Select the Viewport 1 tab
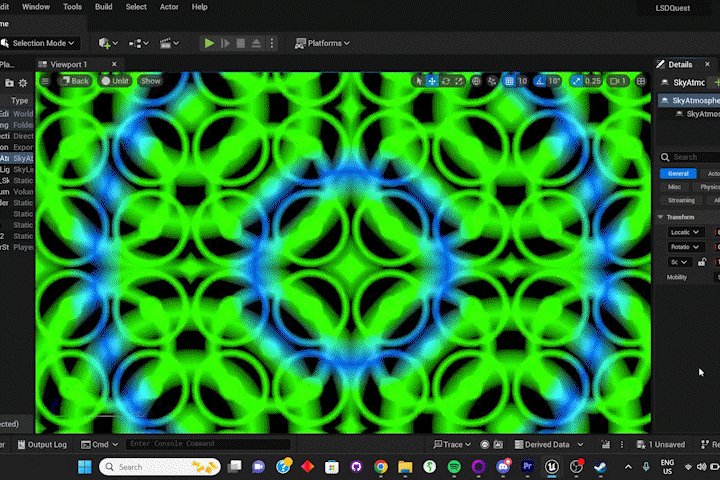This screenshot has height=480, width=720. (x=69, y=64)
